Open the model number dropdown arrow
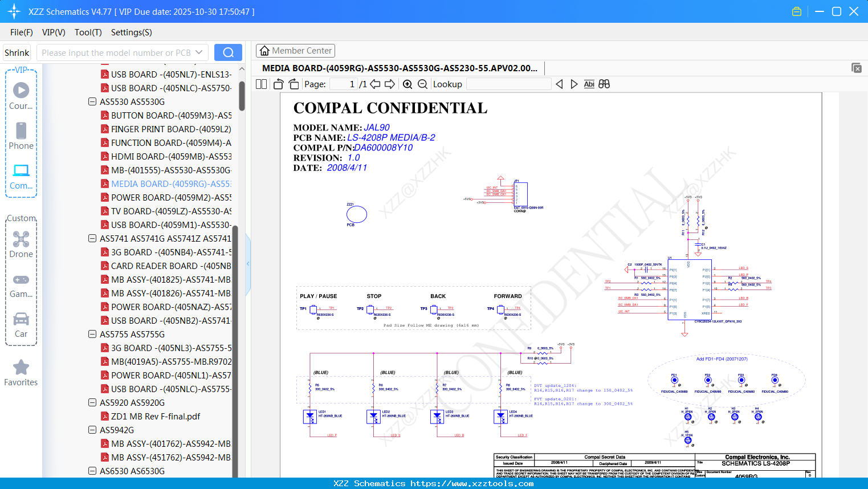Image resolution: width=868 pixels, height=489 pixels. click(x=199, y=52)
